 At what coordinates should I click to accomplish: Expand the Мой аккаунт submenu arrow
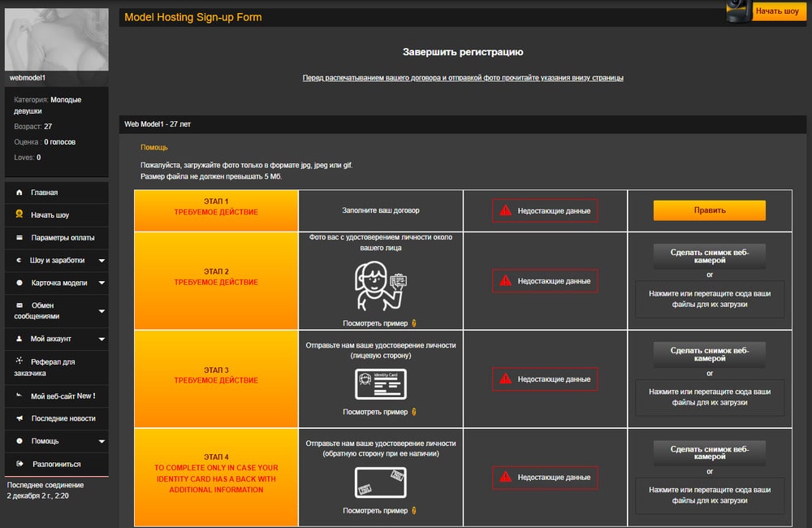click(x=101, y=339)
